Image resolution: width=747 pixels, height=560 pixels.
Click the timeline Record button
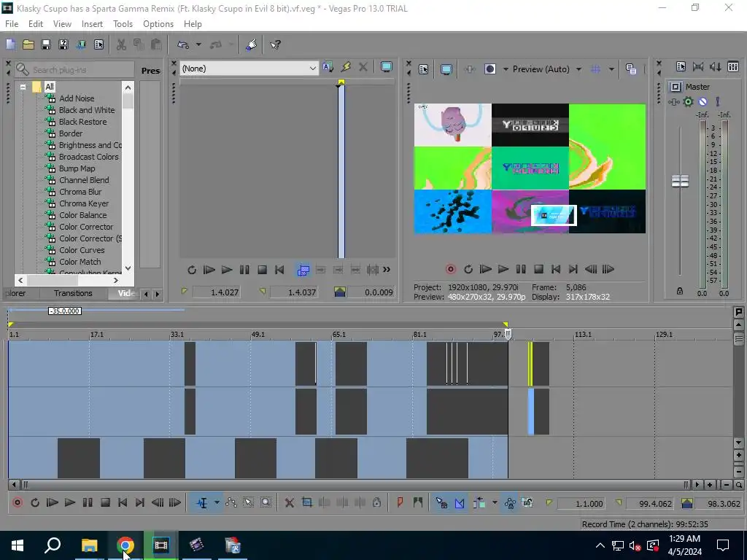(x=18, y=502)
